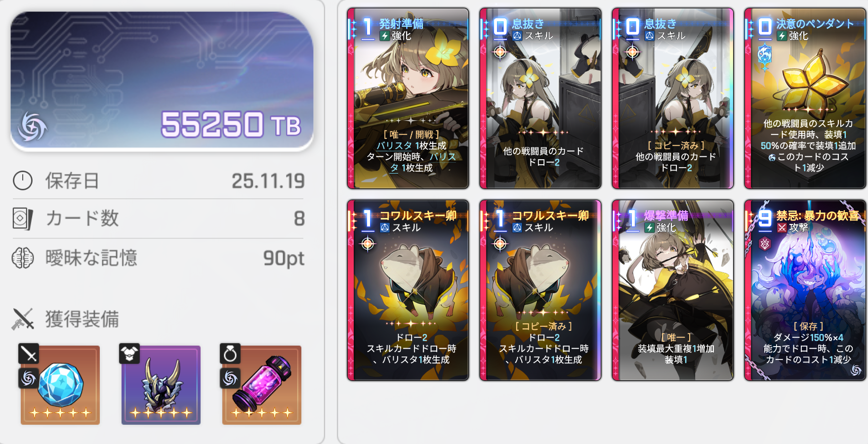Open the first コワルスキー卿 card
Image resolution: width=868 pixels, height=444 pixels.
point(408,290)
